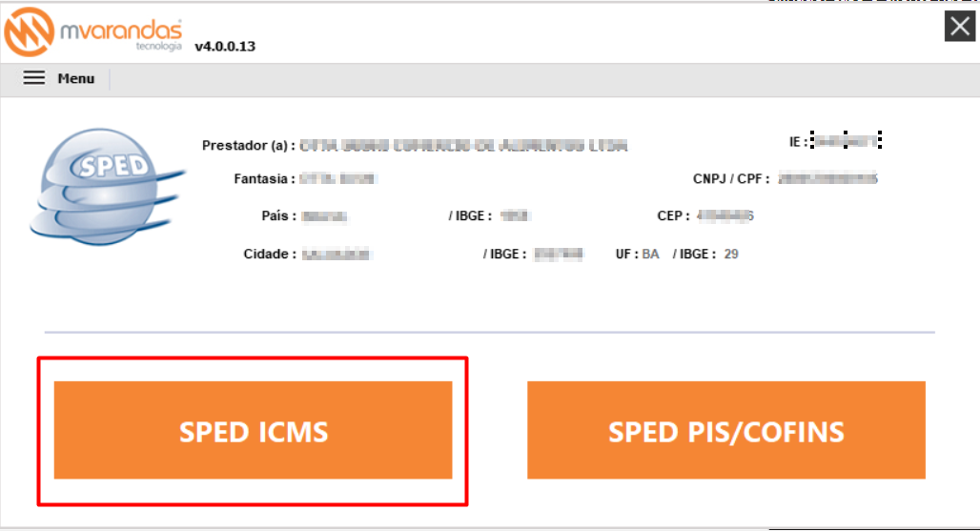Click the version label v4.0.0.13
The width and height of the screenshot is (980, 531).
225,46
